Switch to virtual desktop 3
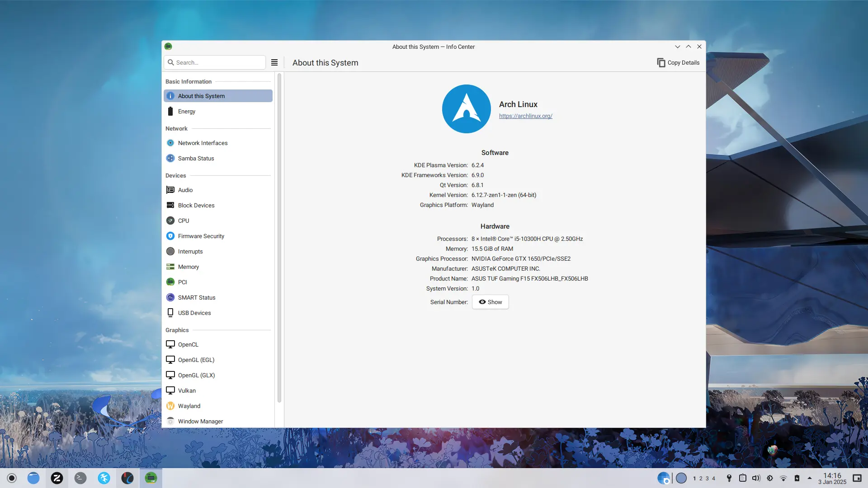The image size is (868, 488). (x=708, y=479)
